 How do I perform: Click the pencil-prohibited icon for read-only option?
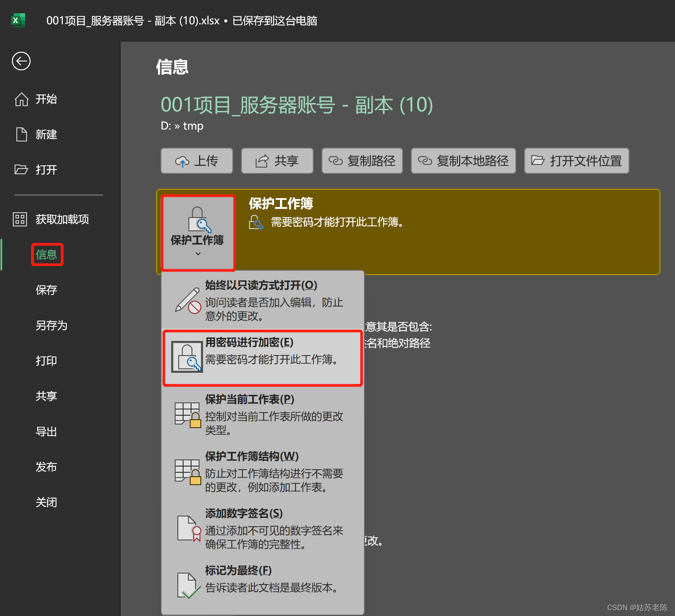click(x=188, y=301)
